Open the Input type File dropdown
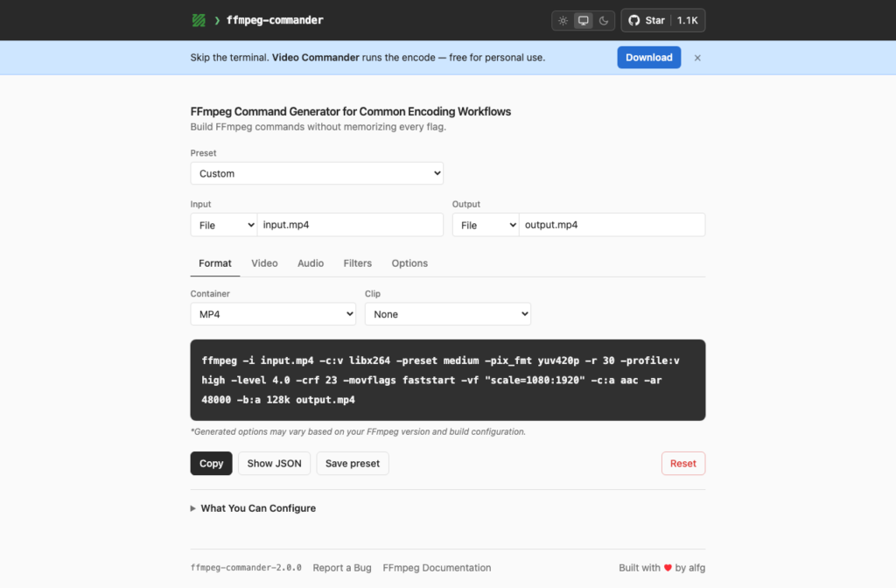 pyautogui.click(x=224, y=225)
